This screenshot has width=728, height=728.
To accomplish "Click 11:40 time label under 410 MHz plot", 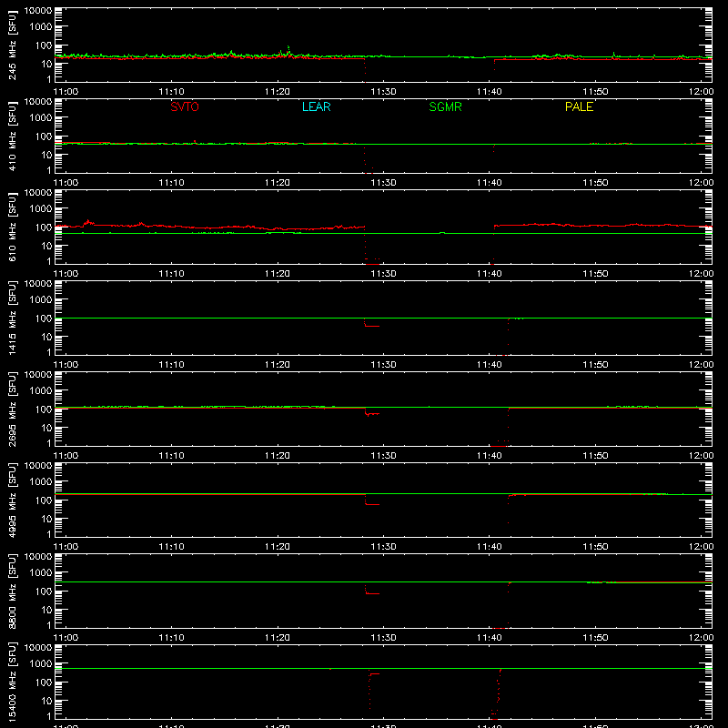I will point(490,183).
